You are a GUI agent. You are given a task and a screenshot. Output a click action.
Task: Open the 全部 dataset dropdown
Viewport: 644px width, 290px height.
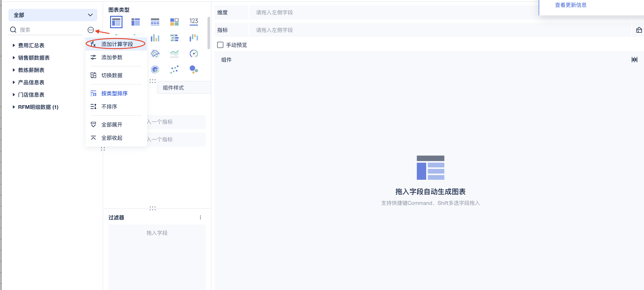(x=53, y=15)
